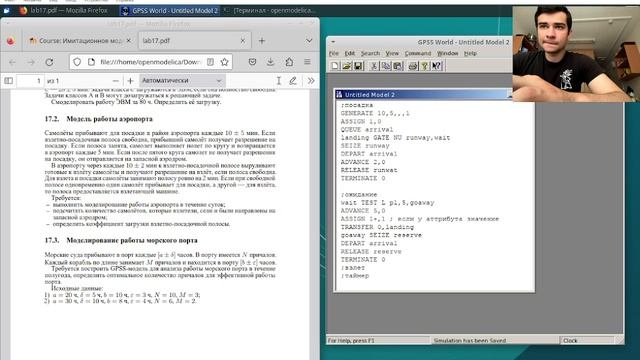Zoom in the PDF with plus button
Viewport: 640px width, 360px height.
pyautogui.click(x=130, y=81)
